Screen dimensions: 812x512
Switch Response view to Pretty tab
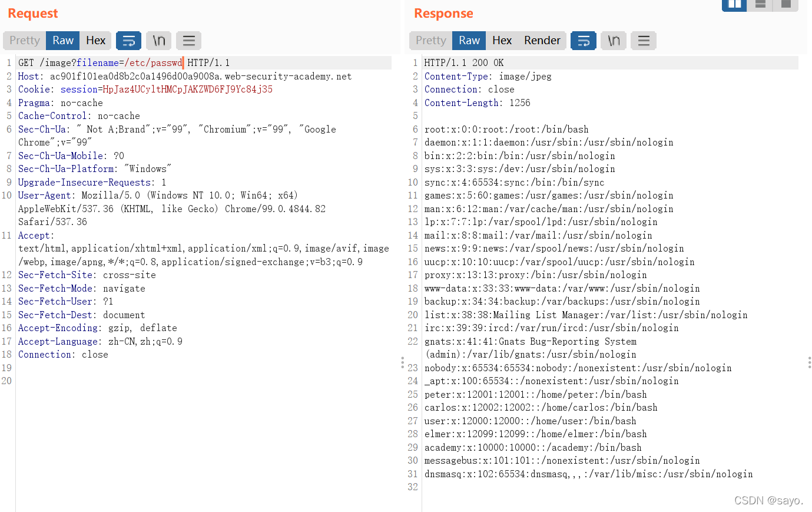tap(431, 40)
